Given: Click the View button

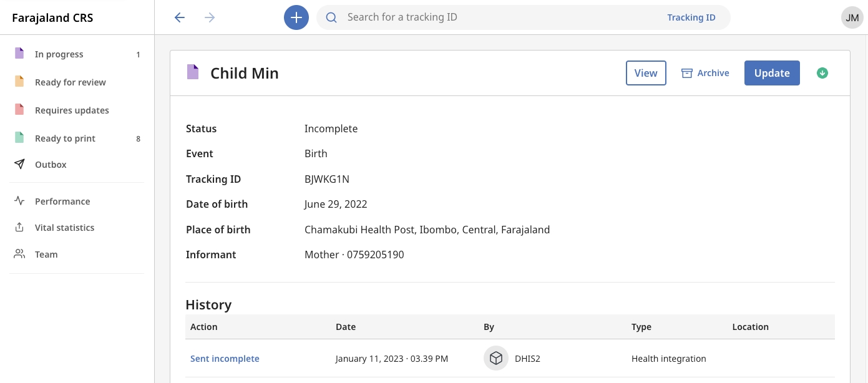Looking at the screenshot, I should click(646, 73).
